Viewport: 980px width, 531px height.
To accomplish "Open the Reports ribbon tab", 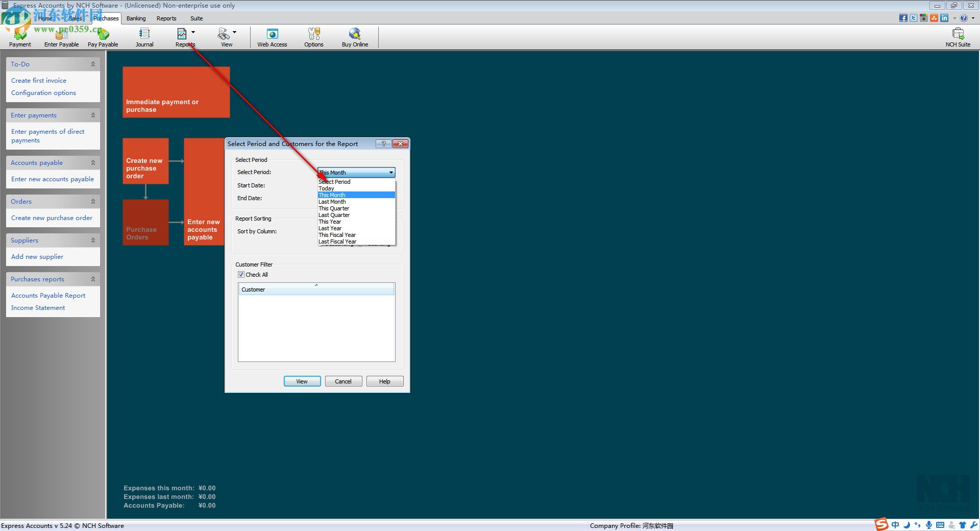I will click(x=166, y=18).
